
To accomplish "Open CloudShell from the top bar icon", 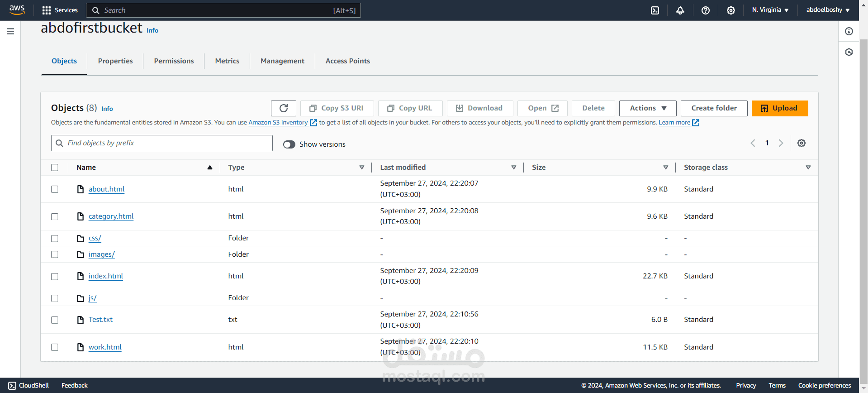I will click(x=655, y=10).
